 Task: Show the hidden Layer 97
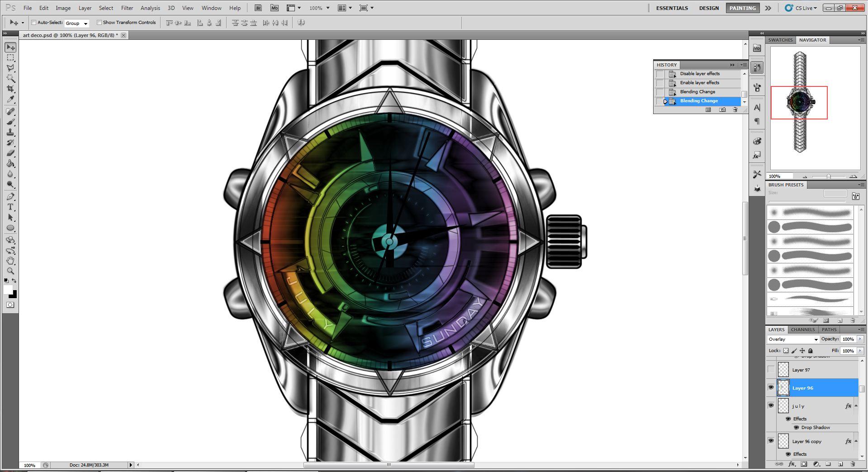771,370
